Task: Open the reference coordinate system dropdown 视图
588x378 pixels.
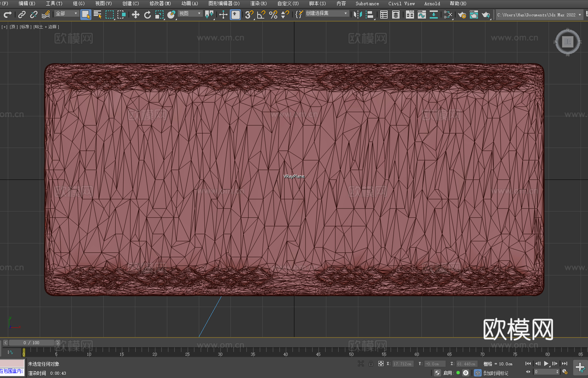Action: 190,13
